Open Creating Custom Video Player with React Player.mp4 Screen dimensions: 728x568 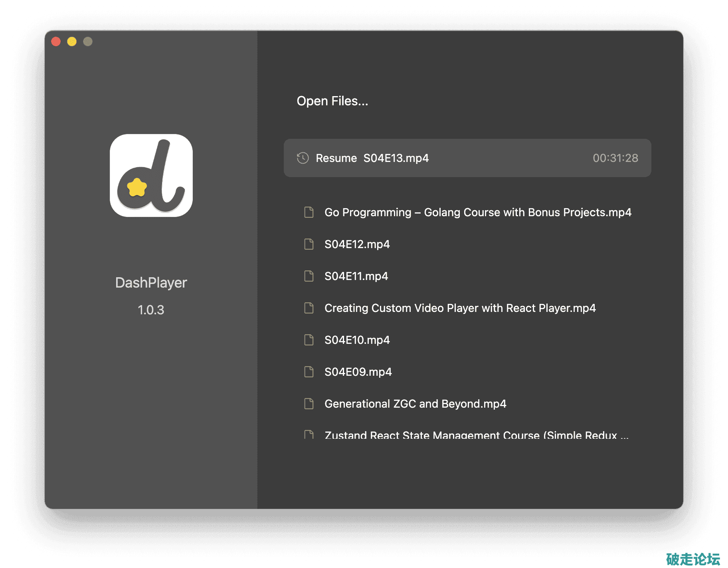[460, 308]
